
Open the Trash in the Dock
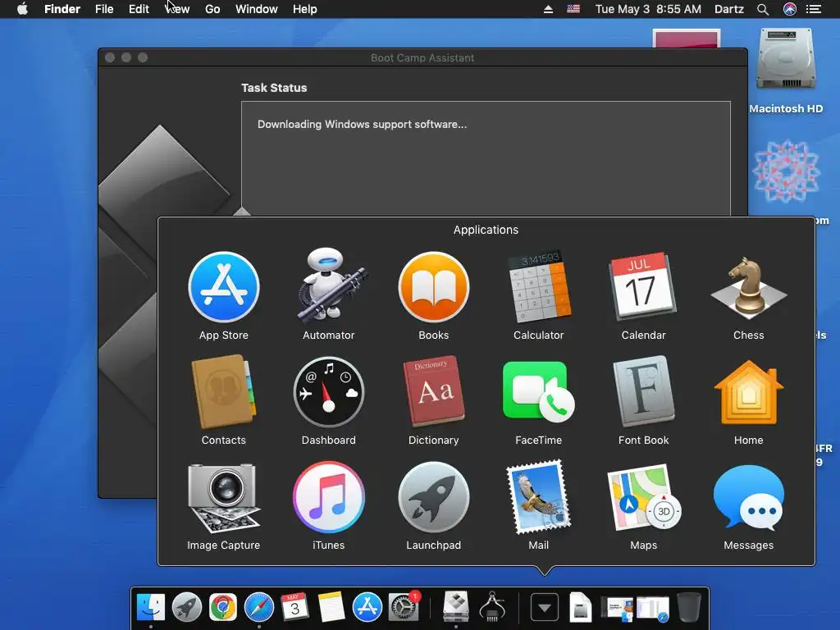click(689, 607)
